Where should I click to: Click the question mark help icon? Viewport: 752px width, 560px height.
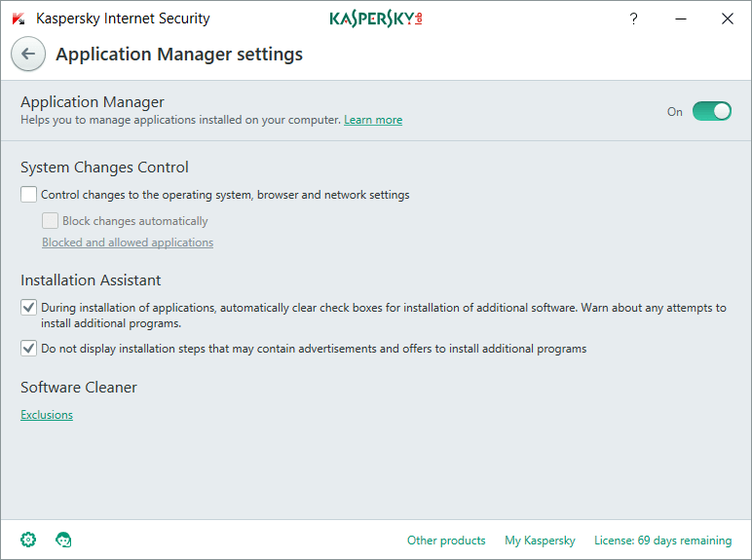click(x=633, y=19)
